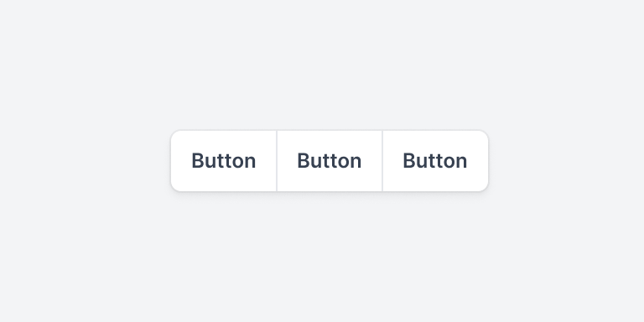Activate the Button with rounded left corners
The width and height of the screenshot is (644, 322).
tap(224, 161)
